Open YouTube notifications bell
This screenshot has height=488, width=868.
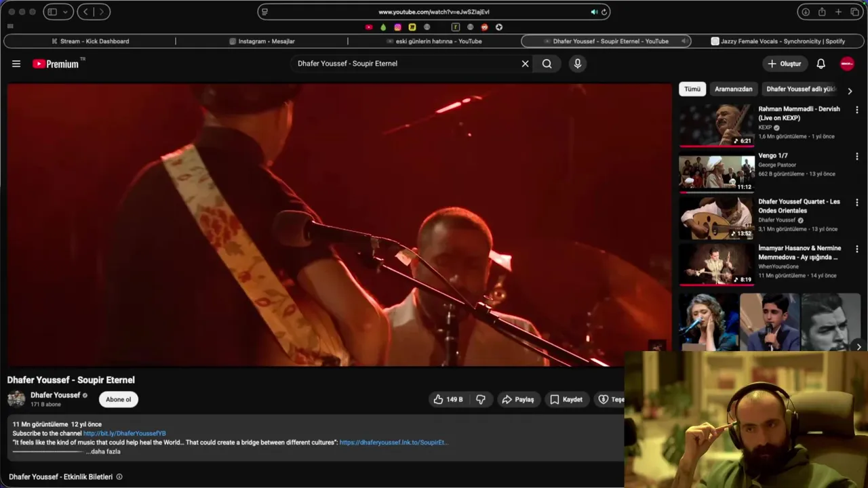tap(821, 64)
